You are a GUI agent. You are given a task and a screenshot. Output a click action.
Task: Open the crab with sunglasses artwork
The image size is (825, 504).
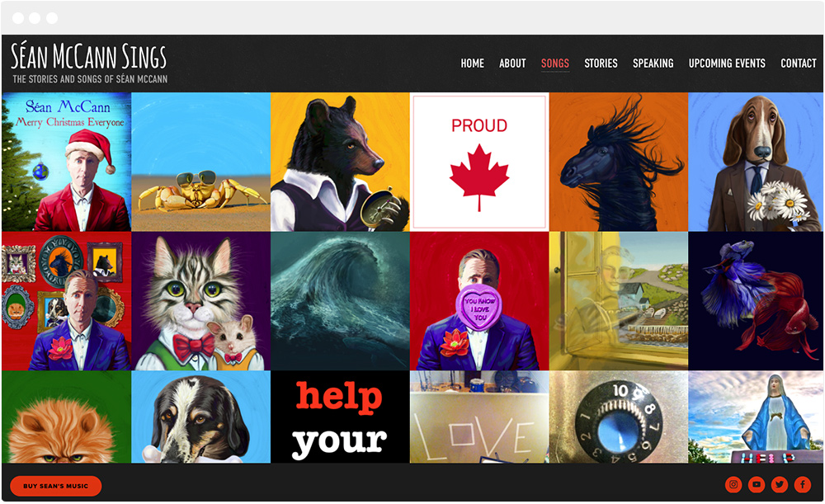201,162
